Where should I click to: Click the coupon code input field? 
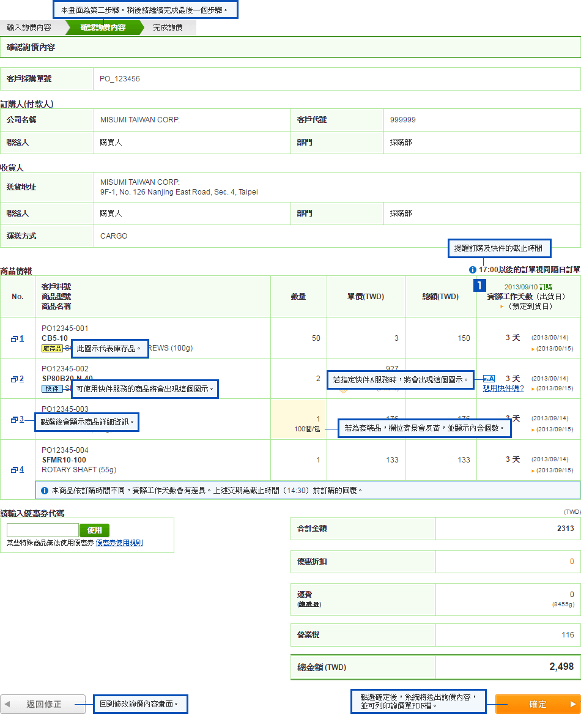tap(42, 530)
